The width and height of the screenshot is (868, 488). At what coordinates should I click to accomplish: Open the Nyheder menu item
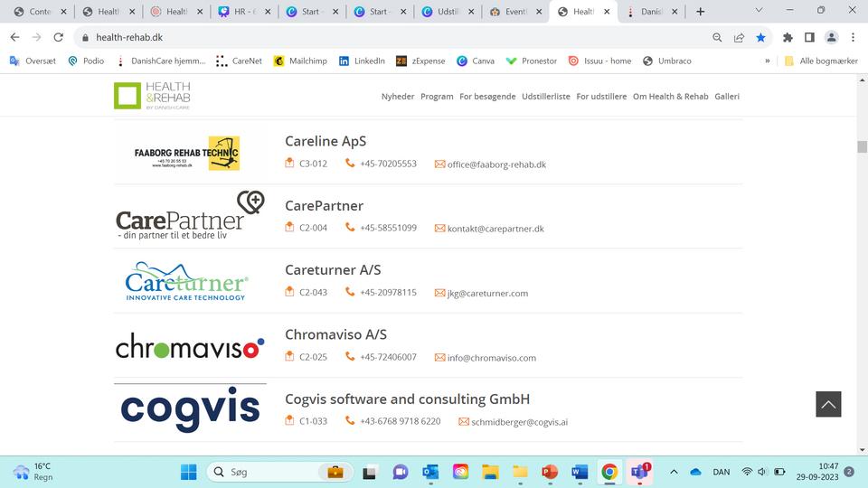[x=398, y=97]
